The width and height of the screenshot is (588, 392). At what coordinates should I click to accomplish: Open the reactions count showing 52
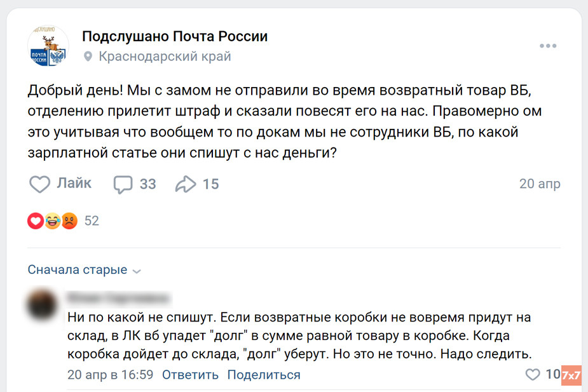click(91, 221)
